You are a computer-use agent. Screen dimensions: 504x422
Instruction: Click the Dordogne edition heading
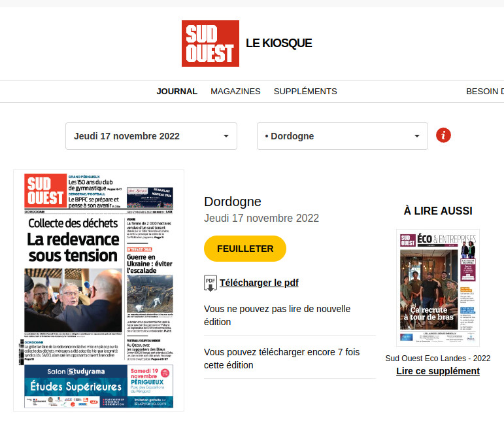(232, 202)
